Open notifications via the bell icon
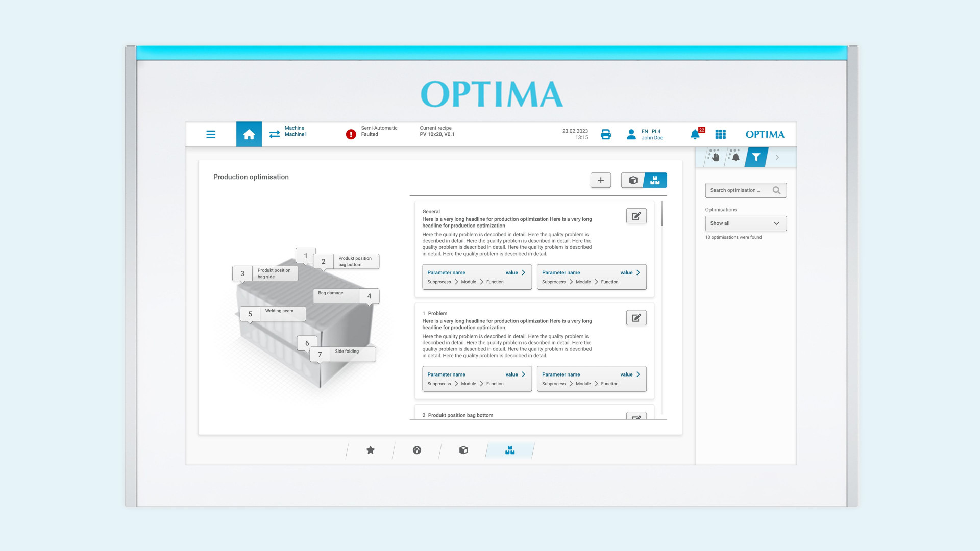980x551 pixels. 694,134
